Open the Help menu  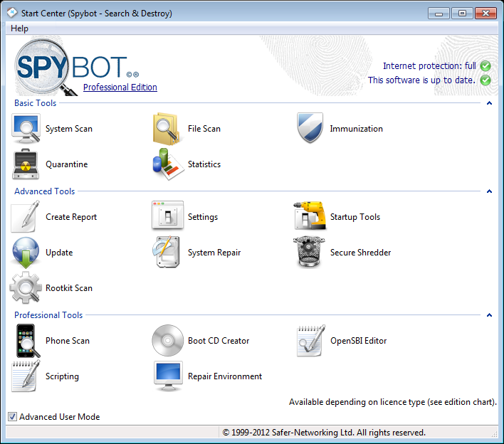(20, 28)
